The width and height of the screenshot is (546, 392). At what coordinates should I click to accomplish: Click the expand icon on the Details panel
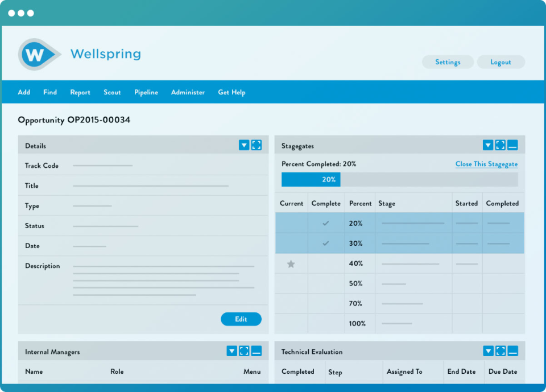[x=256, y=145]
